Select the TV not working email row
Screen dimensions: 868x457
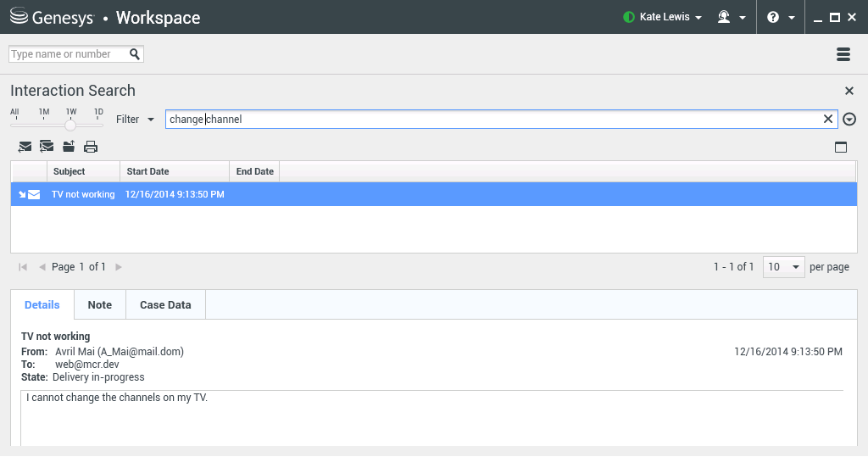point(83,194)
